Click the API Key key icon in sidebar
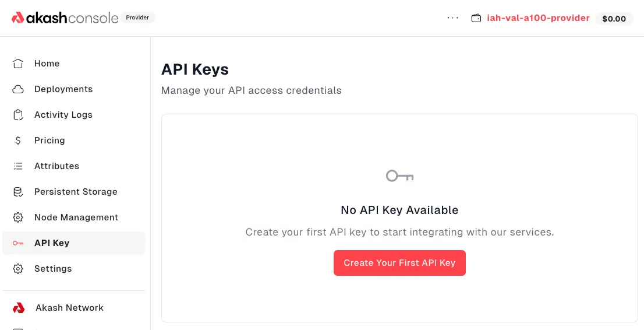Image resolution: width=644 pixels, height=330 pixels. (18, 243)
